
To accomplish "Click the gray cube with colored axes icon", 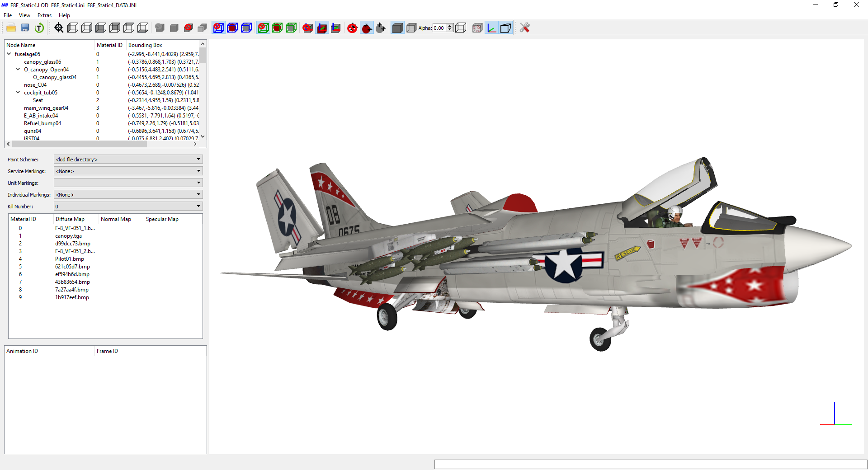I will coord(336,28).
